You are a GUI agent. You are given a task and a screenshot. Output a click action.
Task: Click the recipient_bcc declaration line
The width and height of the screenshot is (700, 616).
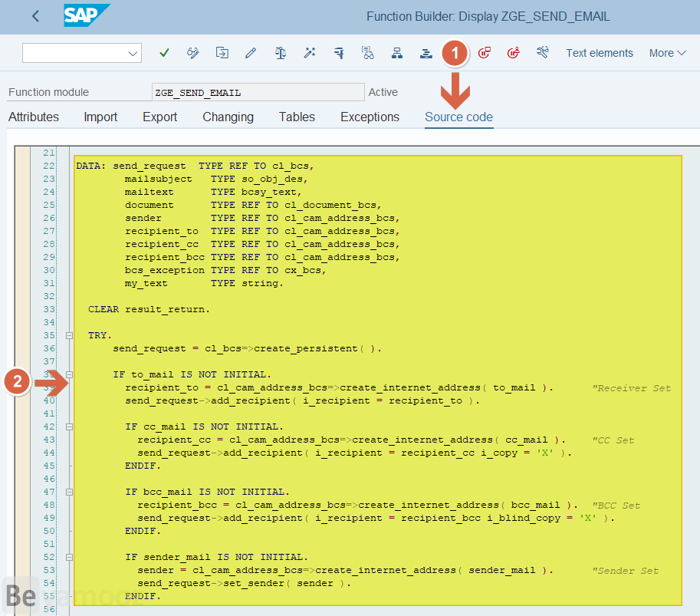coord(262,257)
